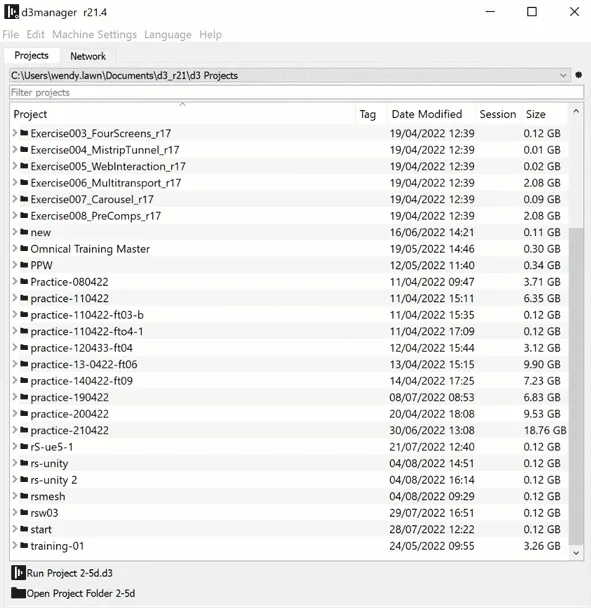Sort by the Size column header
The image size is (591, 608).
544,114
